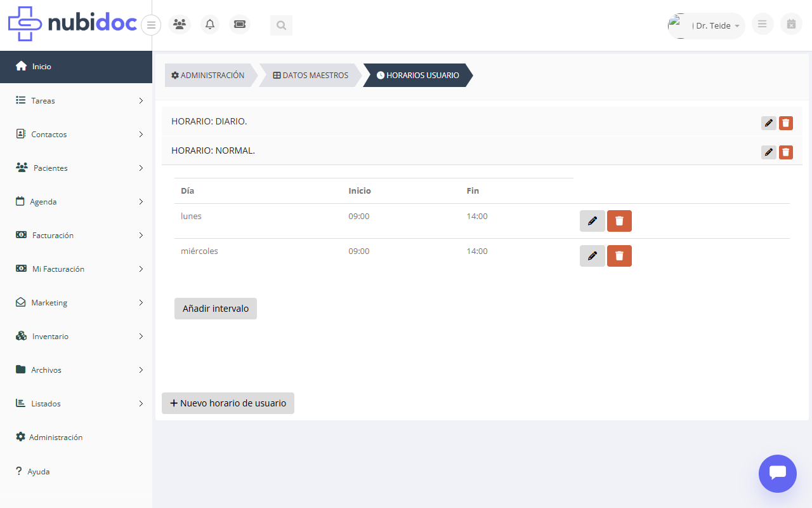Image resolution: width=812 pixels, height=508 pixels.
Task: Click the Facturación money icon
Action: tap(21, 235)
